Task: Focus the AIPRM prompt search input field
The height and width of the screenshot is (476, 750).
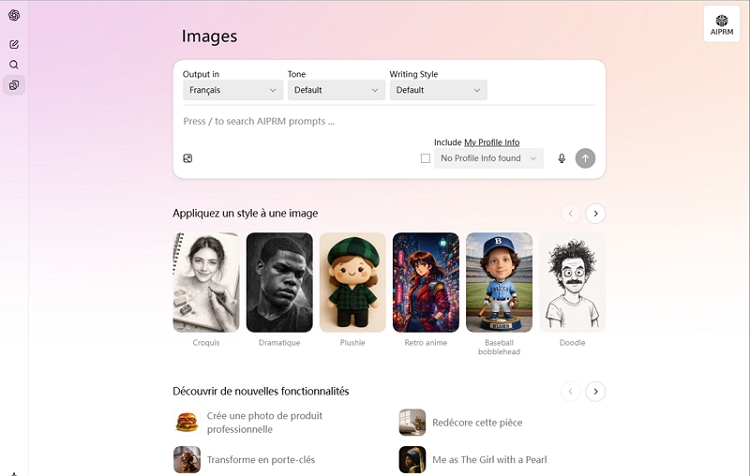Action: point(389,122)
